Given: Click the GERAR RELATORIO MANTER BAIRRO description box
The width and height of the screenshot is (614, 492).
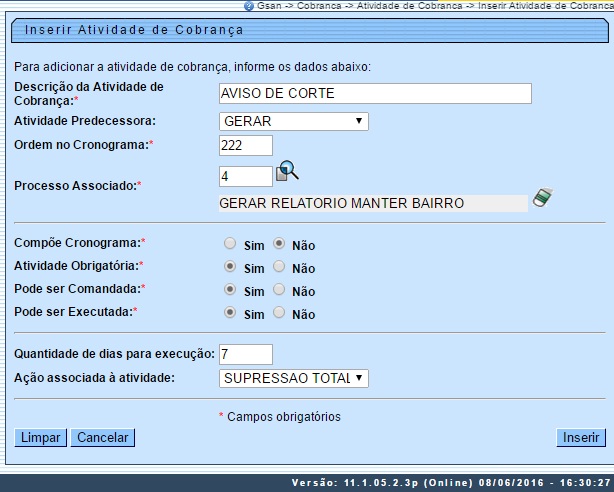Looking at the screenshot, I should pyautogui.click(x=373, y=203).
